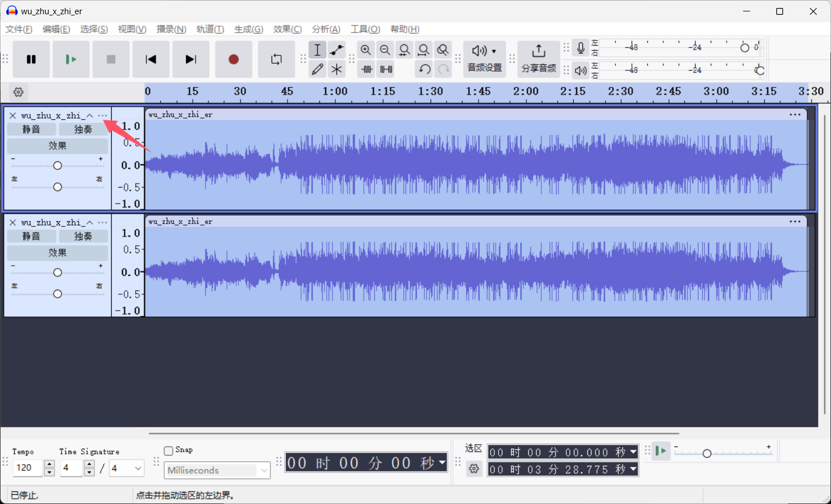The image size is (831, 504).
Task: Open the 文件(F) menu
Action: [x=19, y=29]
